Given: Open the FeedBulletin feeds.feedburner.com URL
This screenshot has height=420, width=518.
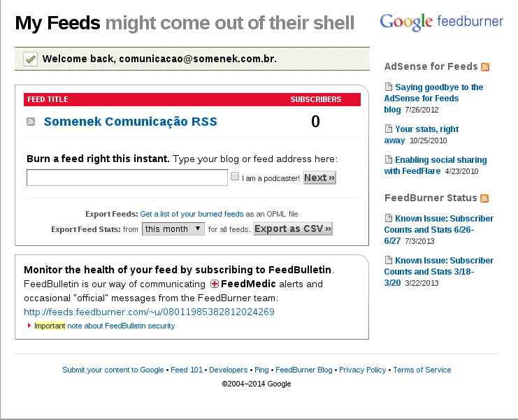Looking at the screenshot, I should tap(149, 312).
